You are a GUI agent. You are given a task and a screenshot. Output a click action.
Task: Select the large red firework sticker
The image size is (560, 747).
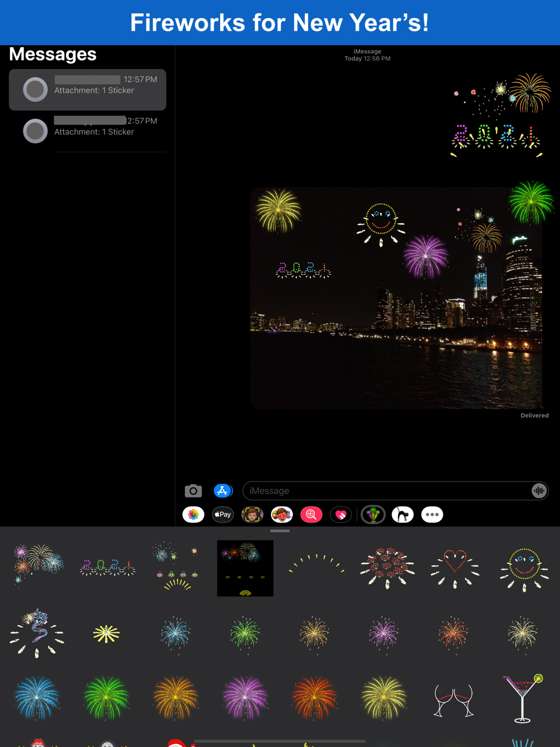pyautogui.click(x=314, y=697)
